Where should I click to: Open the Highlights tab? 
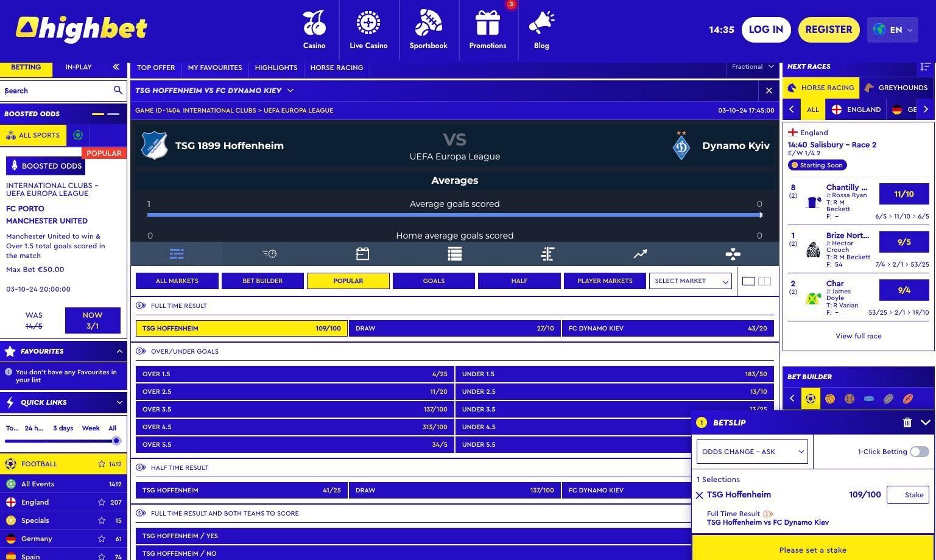point(276,68)
